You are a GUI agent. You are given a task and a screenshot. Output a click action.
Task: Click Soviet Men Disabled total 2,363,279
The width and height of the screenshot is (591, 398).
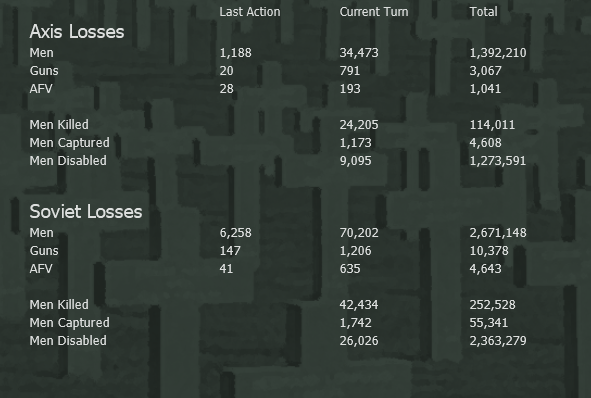pos(498,341)
